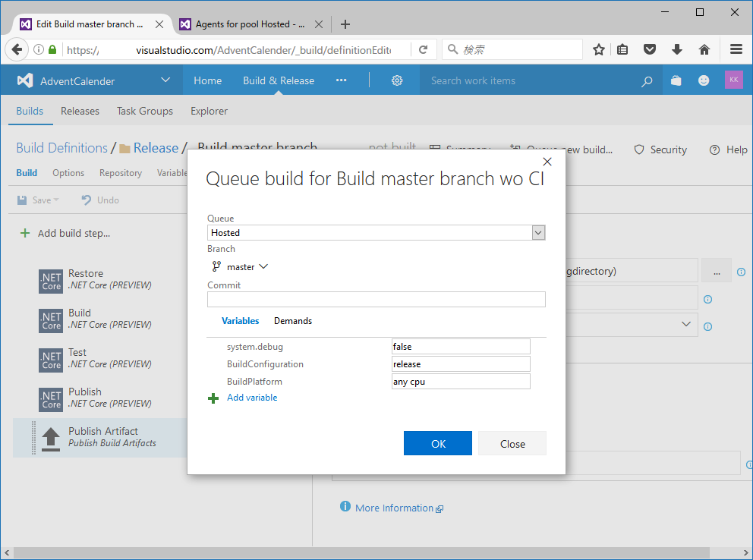Expand the dropdown chevron in the right panel
The width and height of the screenshot is (753, 560).
[x=685, y=324]
